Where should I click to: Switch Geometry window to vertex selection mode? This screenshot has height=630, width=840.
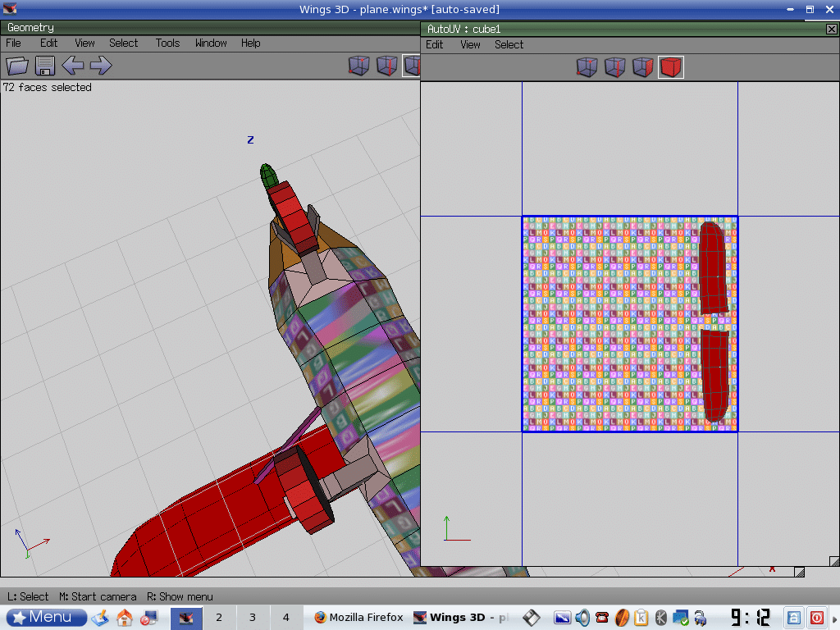click(359, 66)
